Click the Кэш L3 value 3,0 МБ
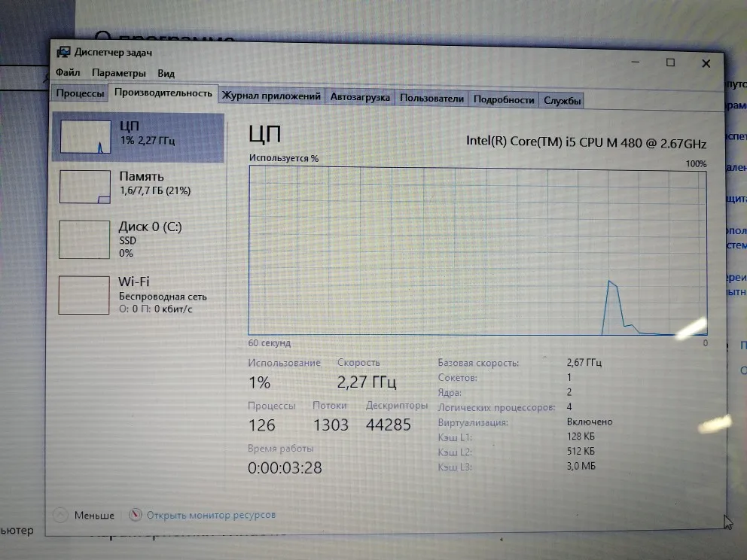Image resolution: width=747 pixels, height=560 pixels. [581, 466]
